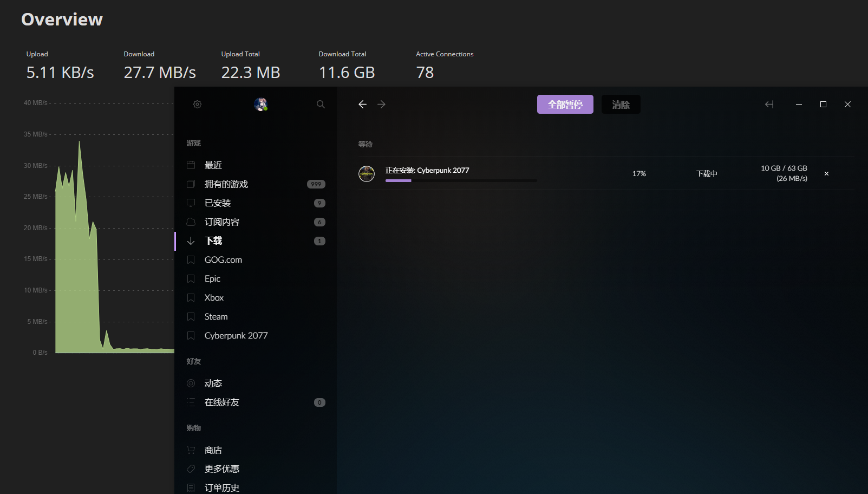The height and width of the screenshot is (494, 868).
Task: Click the bookmark icon beside GOG.com
Action: pyautogui.click(x=191, y=259)
